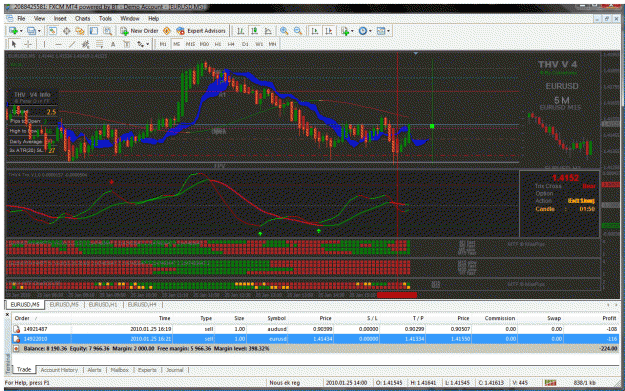
Task: Select the Trendline drawing tool
Action: pos(72,44)
